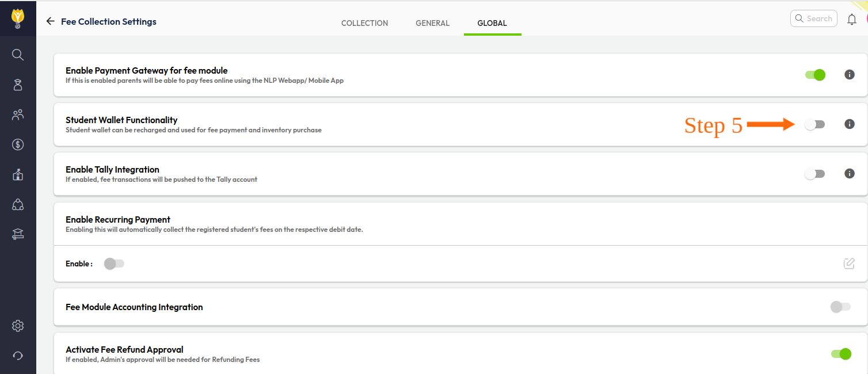Open the search icon in left sidebar

[18, 55]
